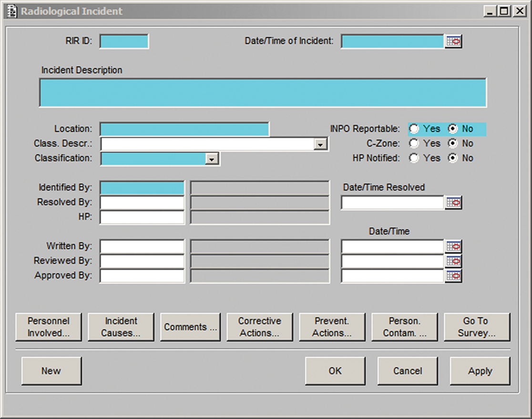
Task: Focus the Reviewed By date/time field
Action: (x=392, y=261)
